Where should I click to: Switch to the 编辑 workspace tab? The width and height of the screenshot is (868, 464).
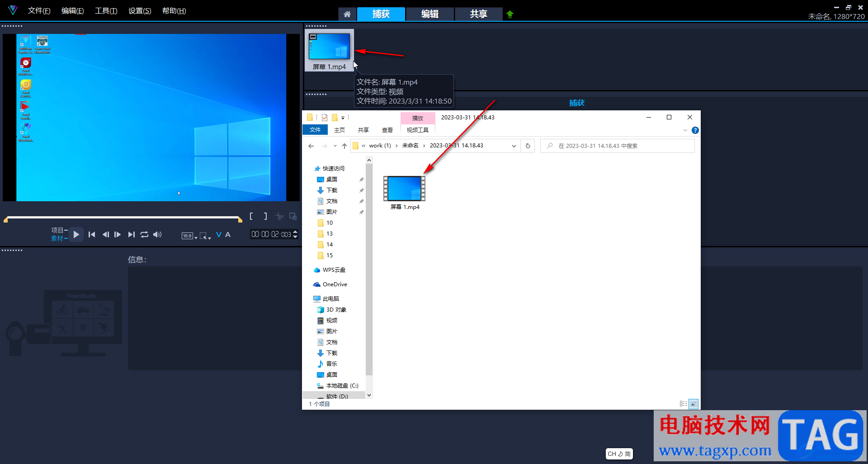tap(430, 14)
